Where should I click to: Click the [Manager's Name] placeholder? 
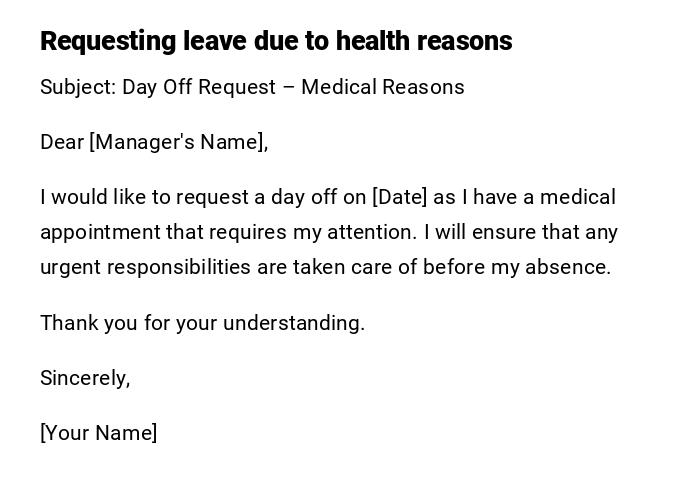click(x=178, y=142)
